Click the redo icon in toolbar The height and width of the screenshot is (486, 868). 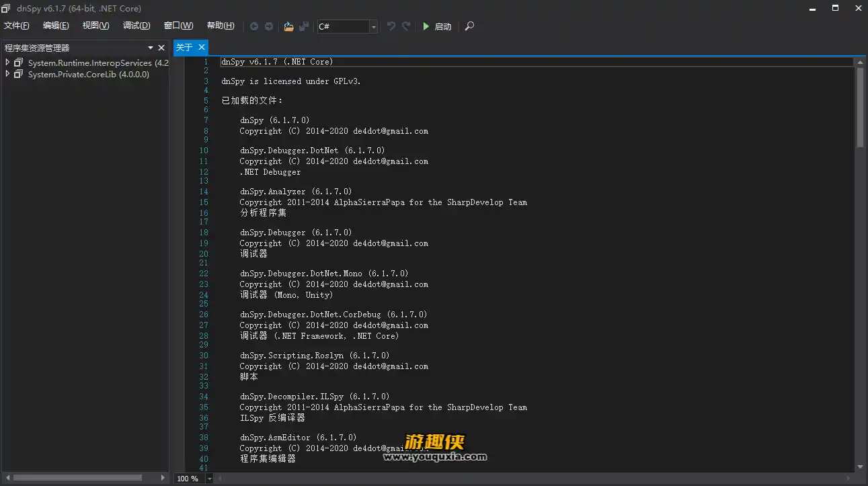point(406,26)
